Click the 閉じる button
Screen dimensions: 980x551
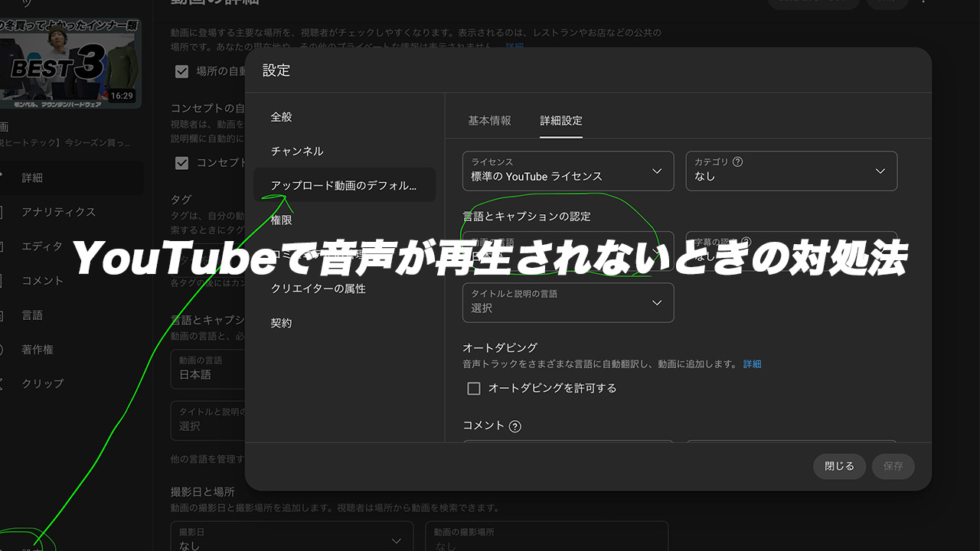pyautogui.click(x=839, y=466)
